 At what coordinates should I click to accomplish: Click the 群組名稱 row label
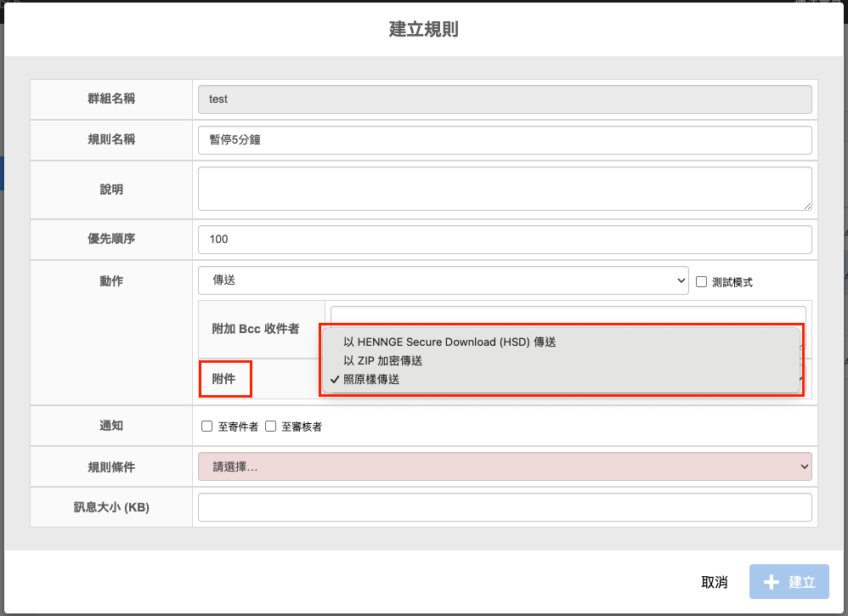pyautogui.click(x=110, y=99)
